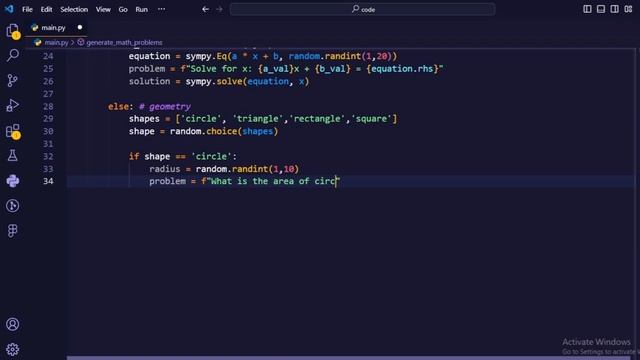640x360 pixels.
Task: Click the VS Code logo icon
Action: click(x=9, y=9)
